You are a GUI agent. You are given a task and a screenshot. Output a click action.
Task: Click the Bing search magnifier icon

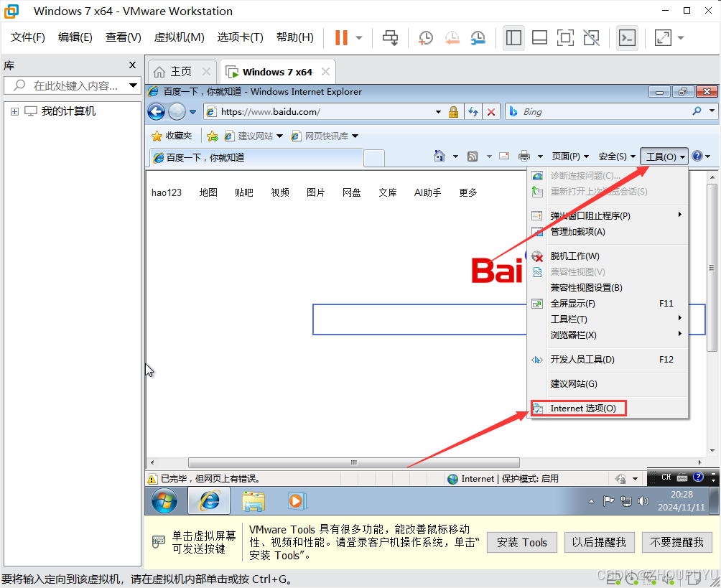coord(697,111)
